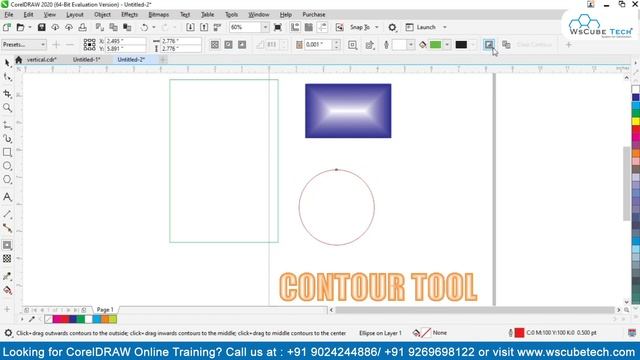This screenshot has height=360, width=640.
Task: Click the Open folder icon
Action: click(20, 27)
